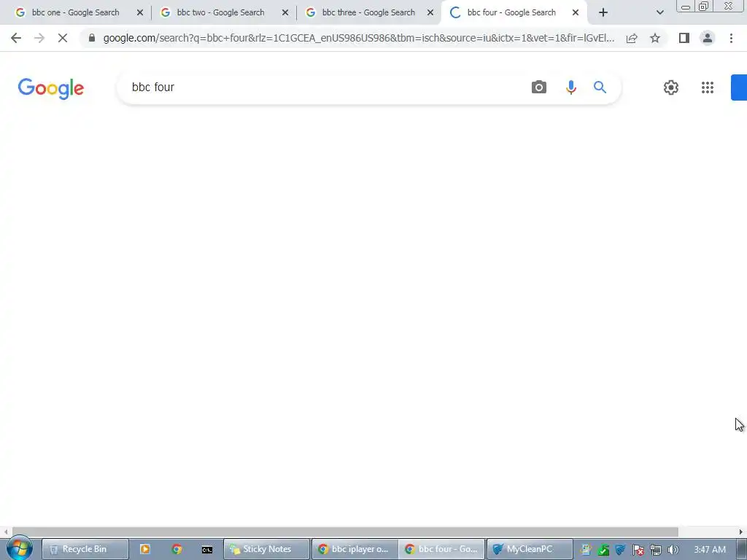
Task: Select the bbc four Google Search tab
Action: (511, 12)
